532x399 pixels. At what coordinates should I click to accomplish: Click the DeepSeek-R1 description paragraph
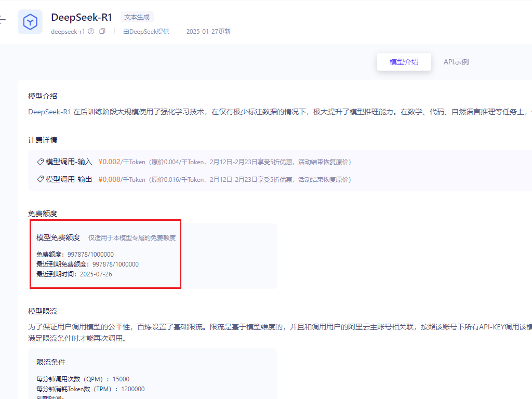280,112
